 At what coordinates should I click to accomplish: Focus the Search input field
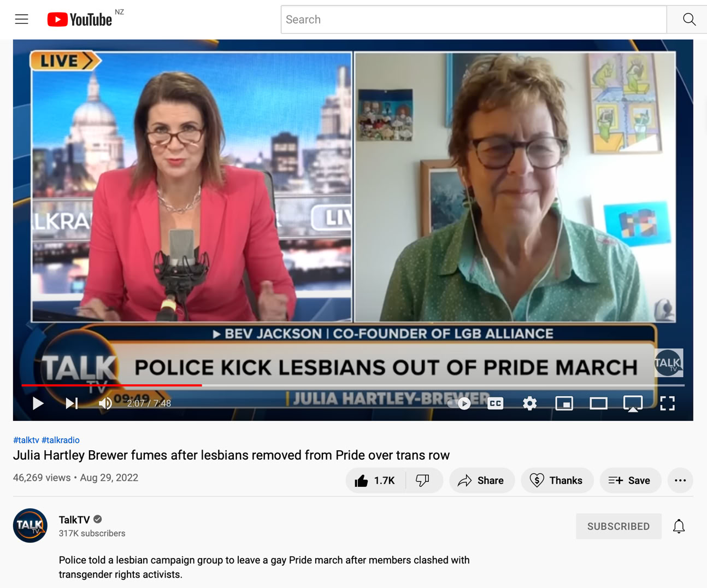[474, 20]
